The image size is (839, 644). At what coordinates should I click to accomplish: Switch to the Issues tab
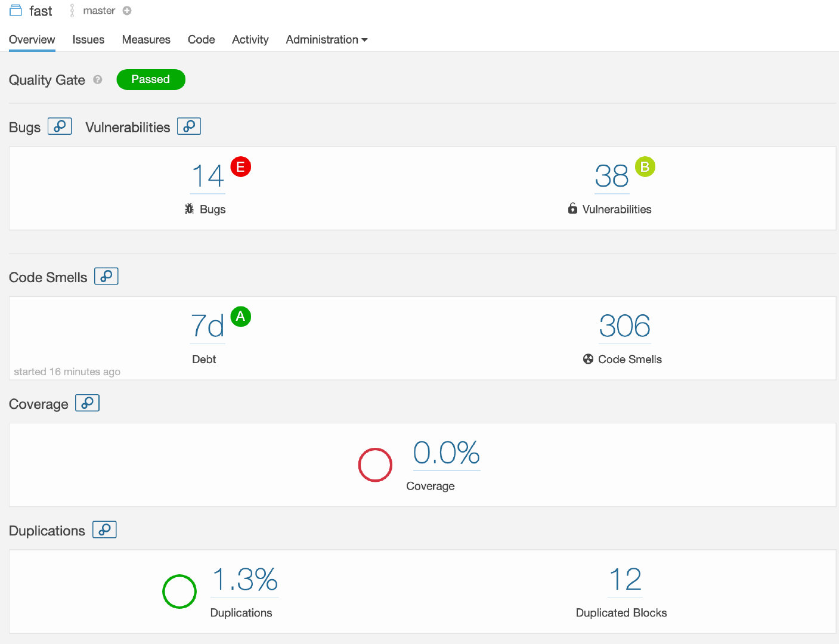tap(88, 39)
